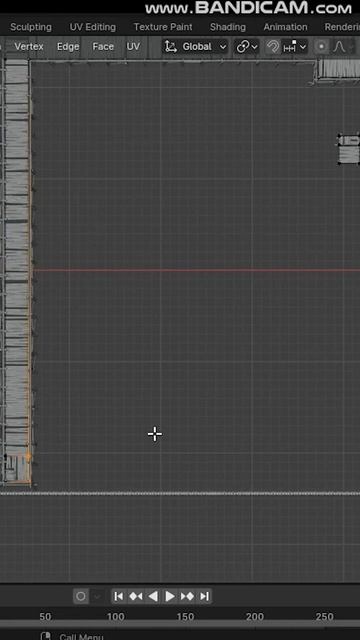Click frame 50 on the timeline
The height and width of the screenshot is (640, 360).
tap(45, 616)
